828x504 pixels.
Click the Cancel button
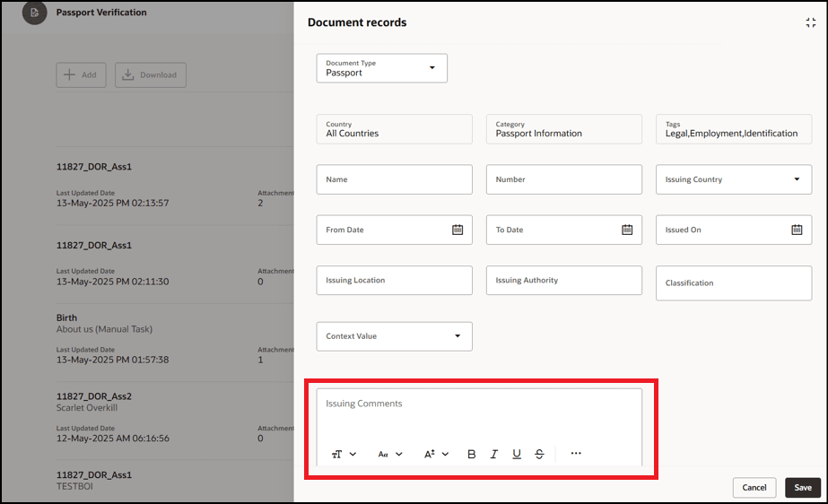pos(754,488)
